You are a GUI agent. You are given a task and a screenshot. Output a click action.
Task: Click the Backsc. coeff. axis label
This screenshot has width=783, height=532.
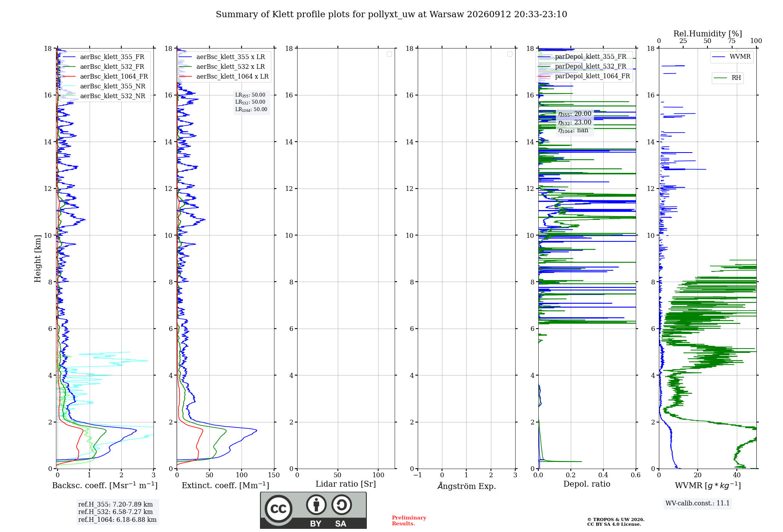pyautogui.click(x=105, y=485)
